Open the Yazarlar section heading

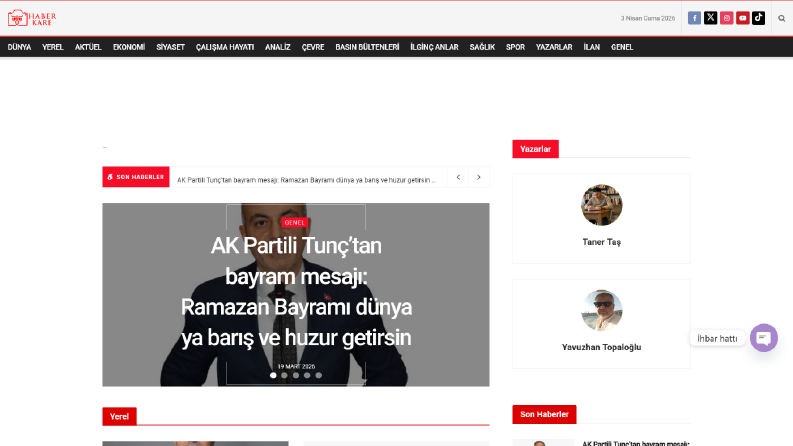coord(536,149)
